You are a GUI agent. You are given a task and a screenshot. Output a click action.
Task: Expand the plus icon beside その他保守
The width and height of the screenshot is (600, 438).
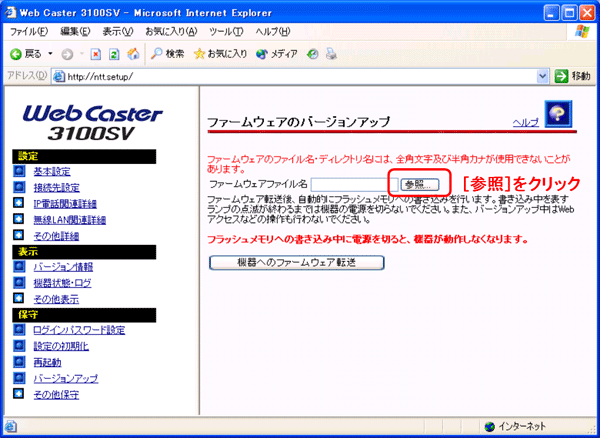(19, 393)
